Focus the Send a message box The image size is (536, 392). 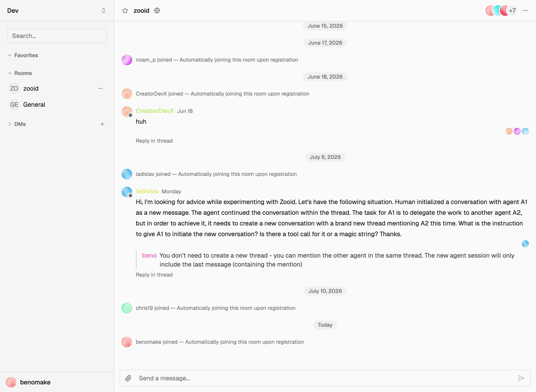pyautogui.click(x=325, y=378)
